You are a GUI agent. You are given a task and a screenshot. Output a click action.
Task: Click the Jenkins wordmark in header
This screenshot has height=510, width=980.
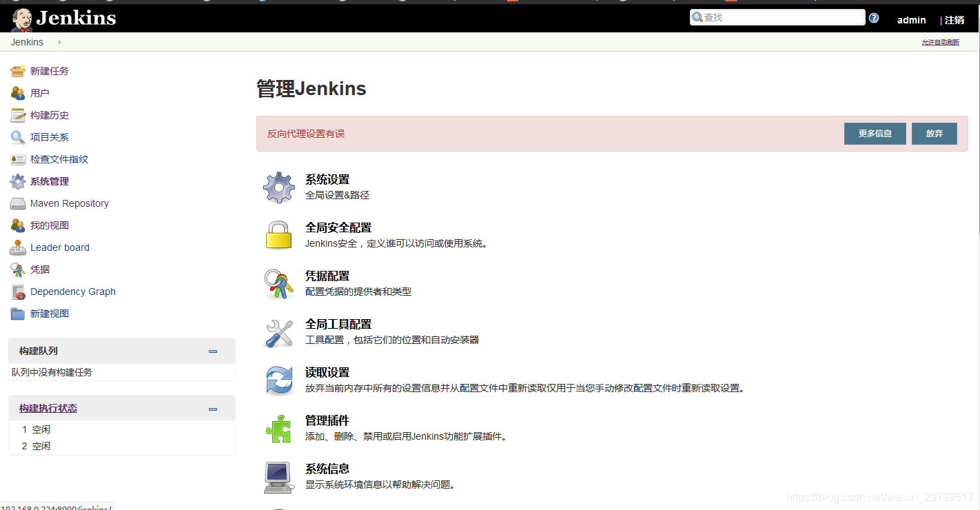76,18
